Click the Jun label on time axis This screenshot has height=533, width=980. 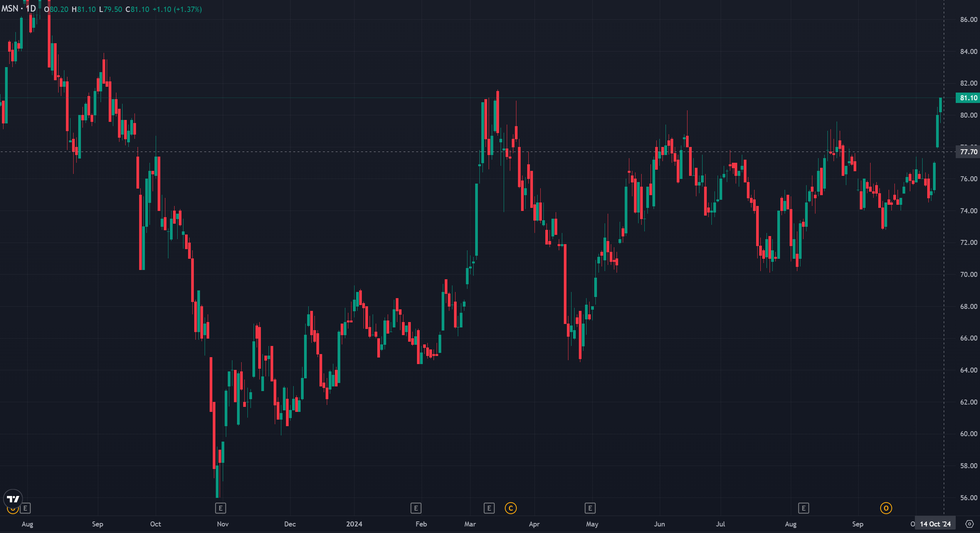pyautogui.click(x=659, y=524)
